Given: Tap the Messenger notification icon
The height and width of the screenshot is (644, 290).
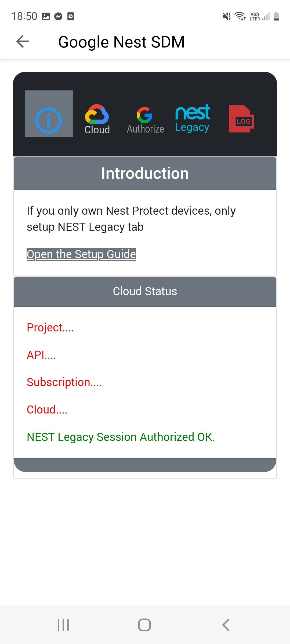Looking at the screenshot, I should pyautogui.click(x=58, y=17).
